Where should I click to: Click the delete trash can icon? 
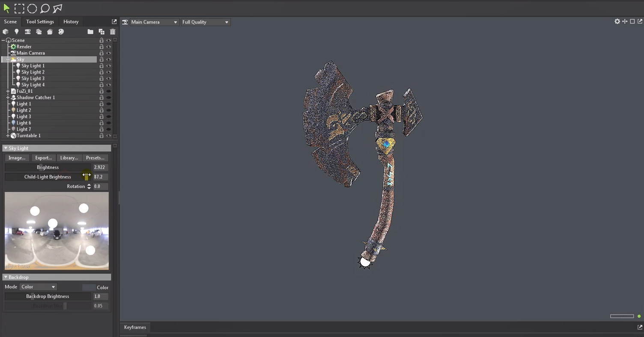coord(113,32)
